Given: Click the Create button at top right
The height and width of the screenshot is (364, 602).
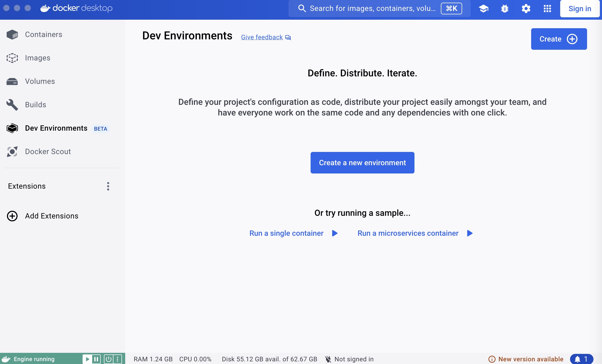Looking at the screenshot, I should pyautogui.click(x=559, y=39).
